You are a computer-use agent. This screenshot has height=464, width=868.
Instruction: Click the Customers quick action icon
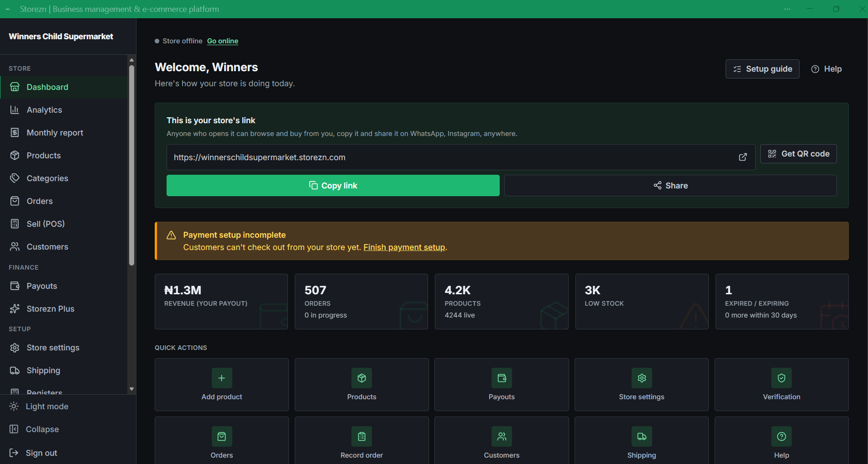click(502, 437)
